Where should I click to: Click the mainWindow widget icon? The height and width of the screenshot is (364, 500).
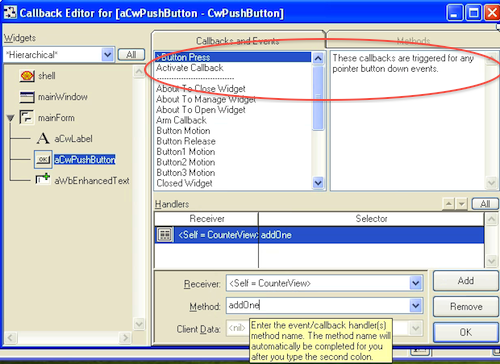click(27, 97)
